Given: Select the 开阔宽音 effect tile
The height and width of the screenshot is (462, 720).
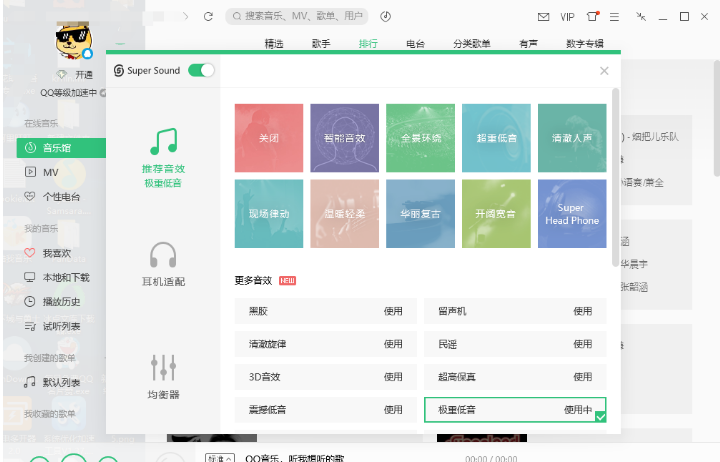Looking at the screenshot, I should (x=496, y=214).
